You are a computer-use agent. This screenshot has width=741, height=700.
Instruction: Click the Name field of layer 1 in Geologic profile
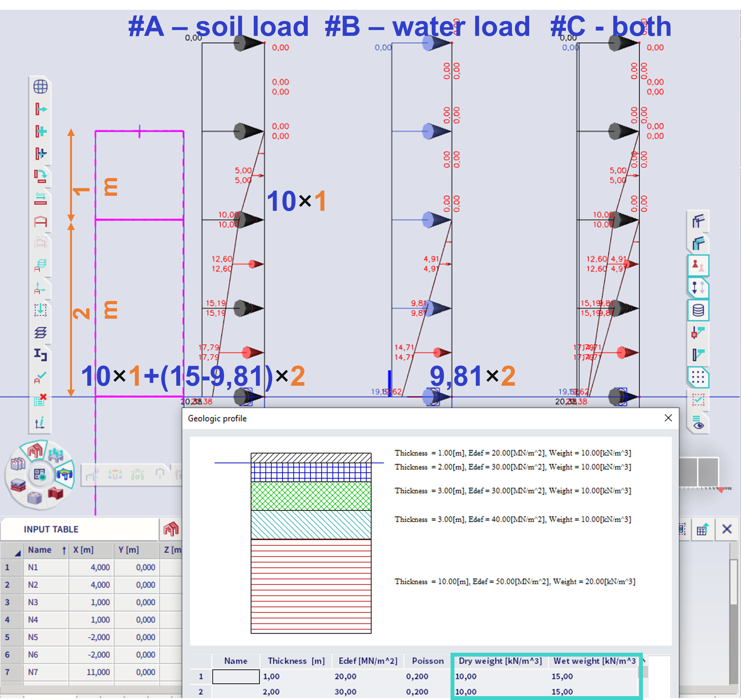tap(236, 676)
